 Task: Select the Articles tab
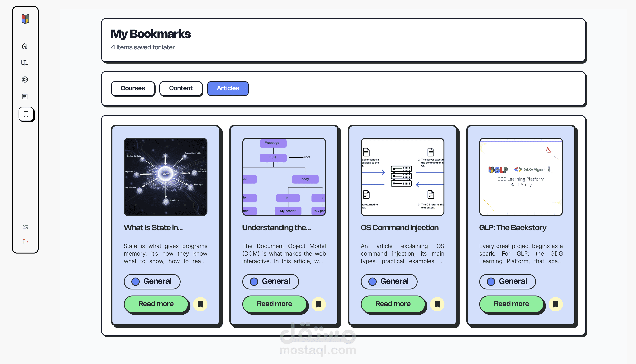click(228, 88)
